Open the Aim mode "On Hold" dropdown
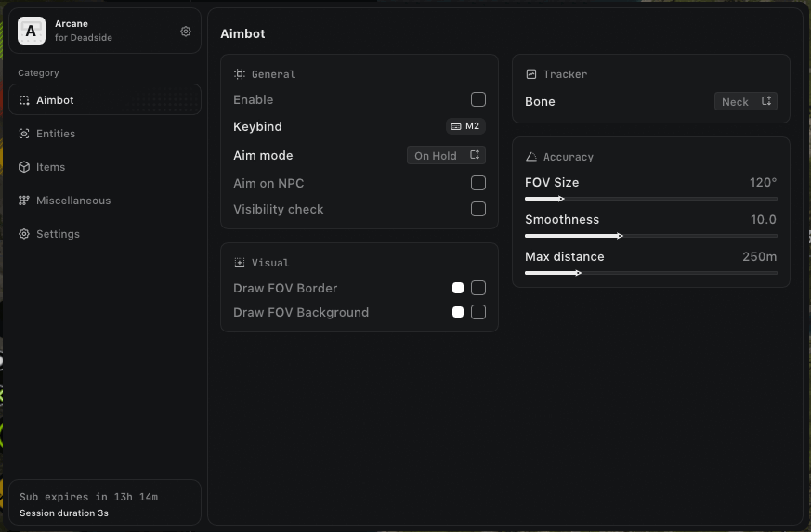The width and height of the screenshot is (811, 532). coord(447,155)
